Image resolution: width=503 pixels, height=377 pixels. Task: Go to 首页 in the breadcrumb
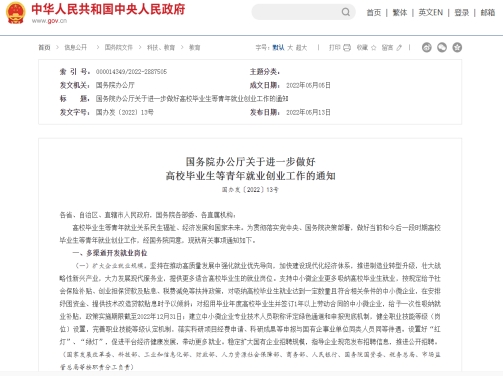[x=44, y=48]
